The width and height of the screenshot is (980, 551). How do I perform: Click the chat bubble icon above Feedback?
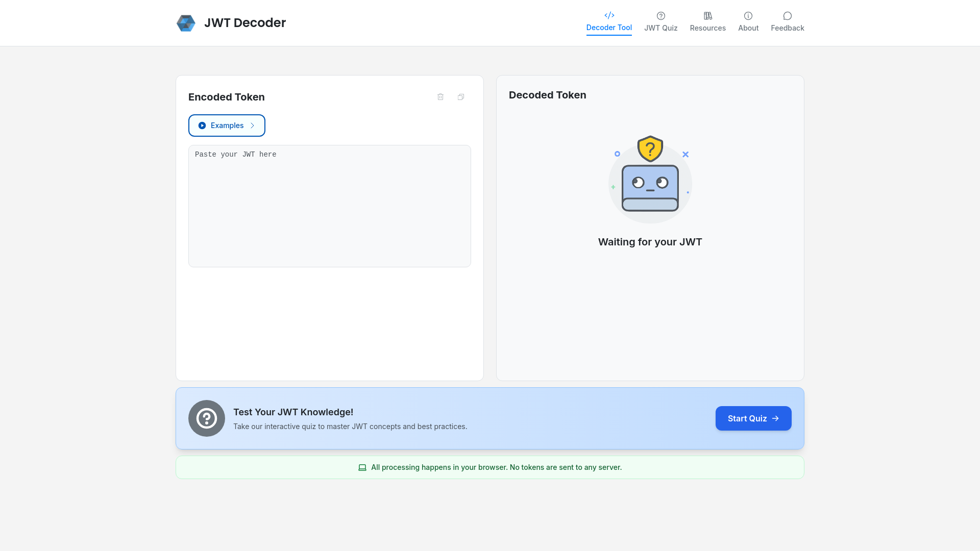pos(788,16)
